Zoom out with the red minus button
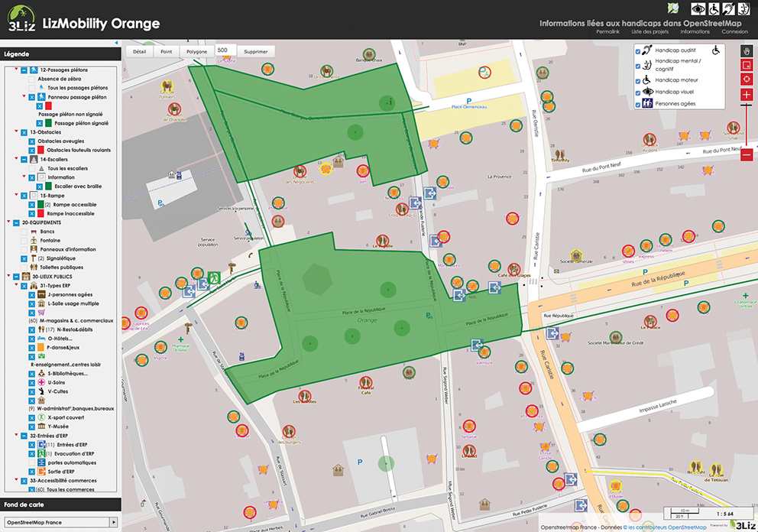This screenshot has width=758, height=532. 747,155
